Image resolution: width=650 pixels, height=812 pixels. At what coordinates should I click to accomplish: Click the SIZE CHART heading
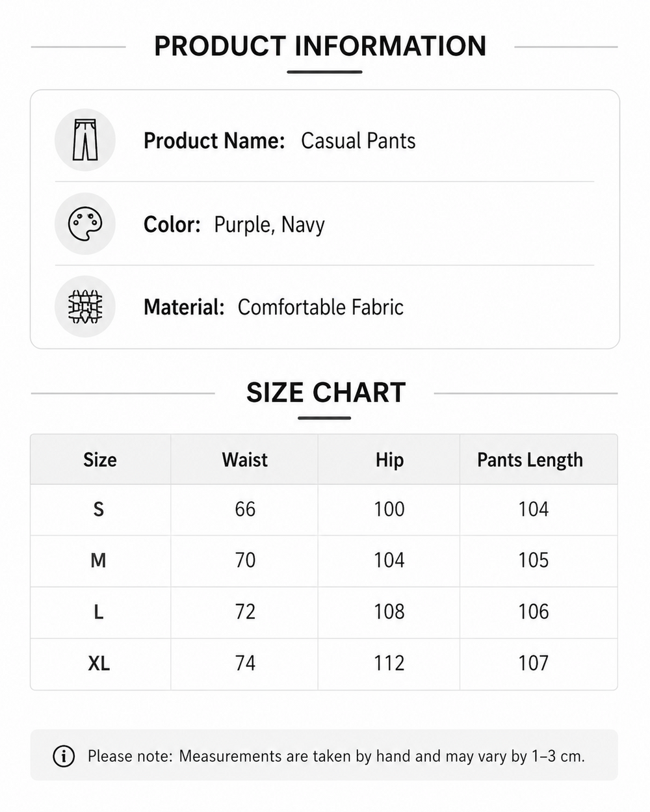tap(326, 393)
